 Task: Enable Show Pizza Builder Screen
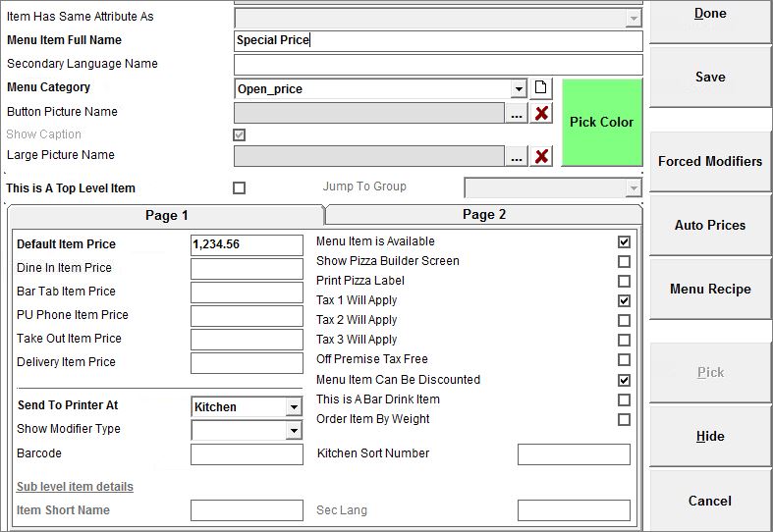tap(624, 261)
